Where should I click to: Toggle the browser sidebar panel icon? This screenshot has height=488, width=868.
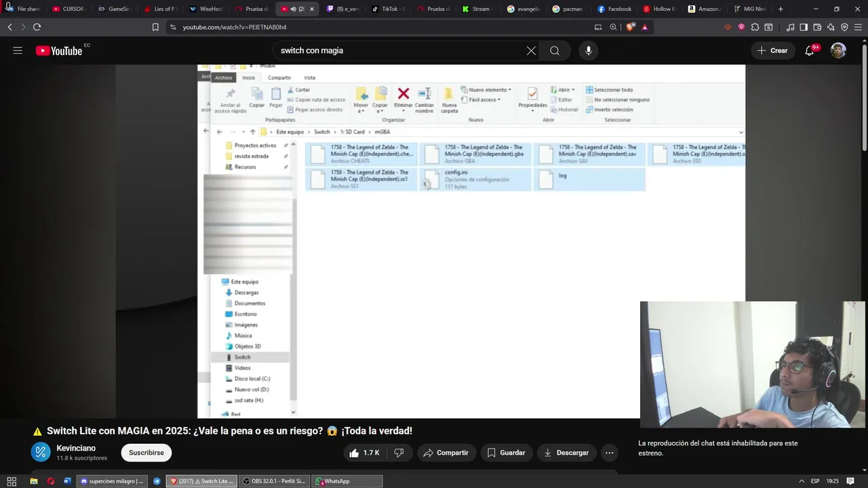pos(804,27)
